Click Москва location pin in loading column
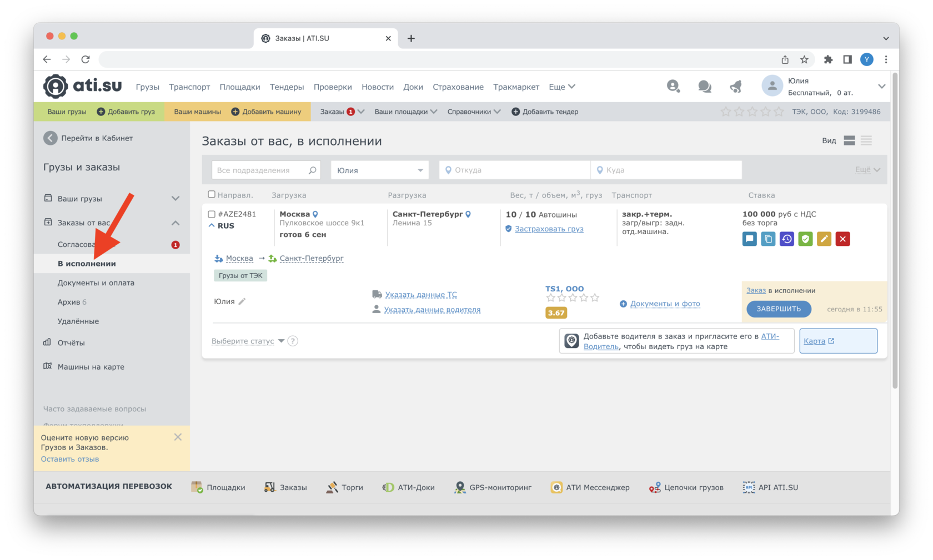 [315, 214]
